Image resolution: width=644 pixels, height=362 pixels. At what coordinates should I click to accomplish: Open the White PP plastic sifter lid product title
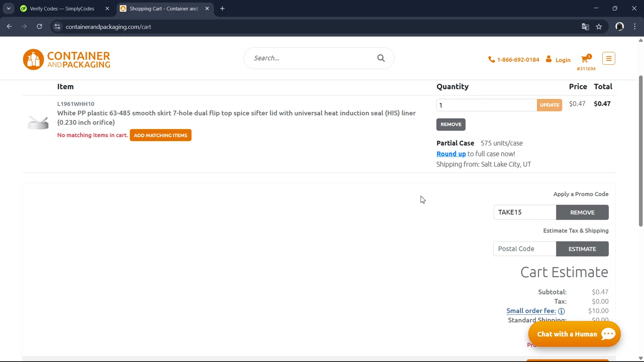point(236,118)
